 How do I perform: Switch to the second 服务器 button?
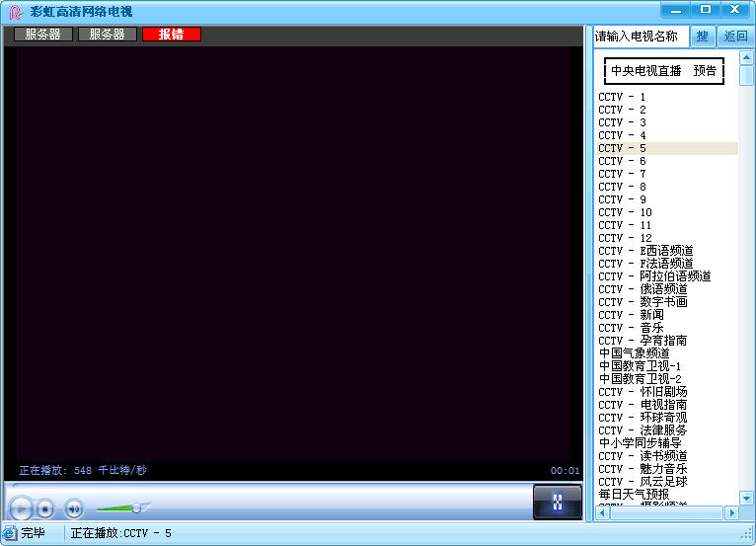coord(107,35)
